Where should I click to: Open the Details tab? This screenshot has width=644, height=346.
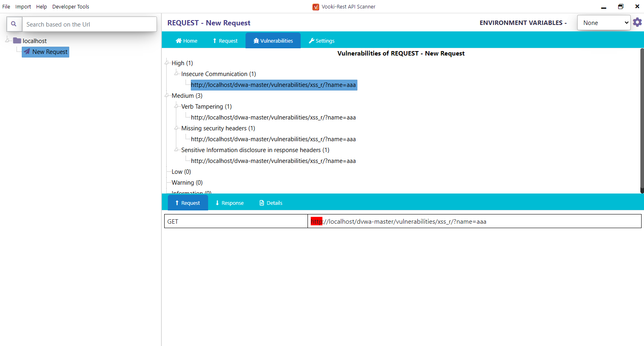271,203
